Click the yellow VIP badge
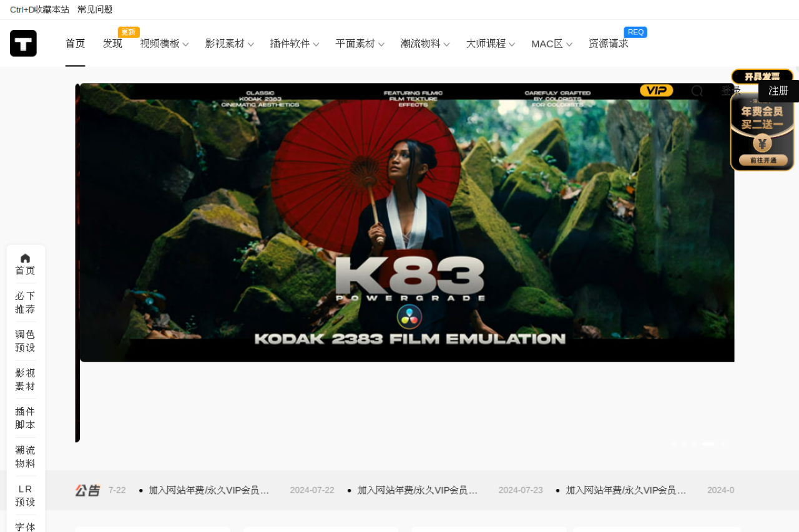 click(656, 90)
